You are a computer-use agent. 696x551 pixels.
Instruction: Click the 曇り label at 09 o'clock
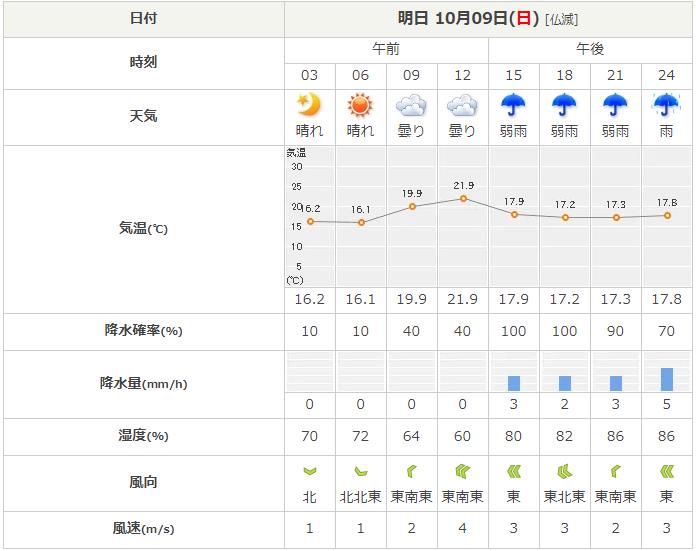tap(411, 131)
